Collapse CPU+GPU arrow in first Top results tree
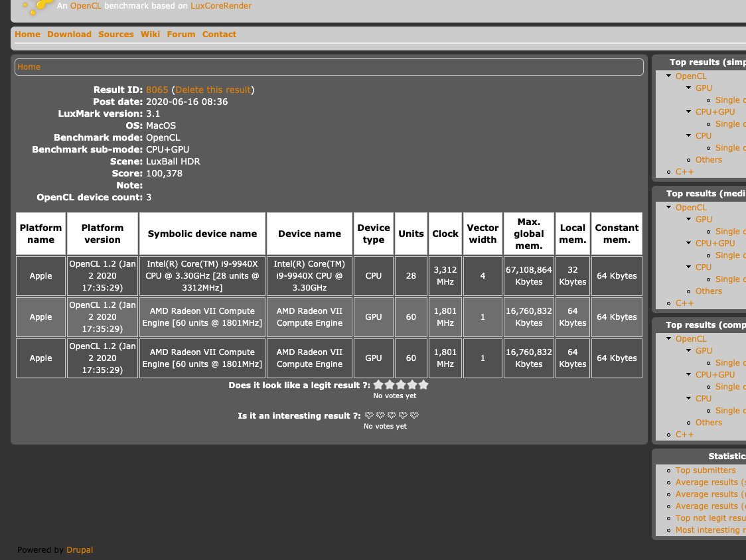Viewport: 746px width, 560px height. point(688,112)
